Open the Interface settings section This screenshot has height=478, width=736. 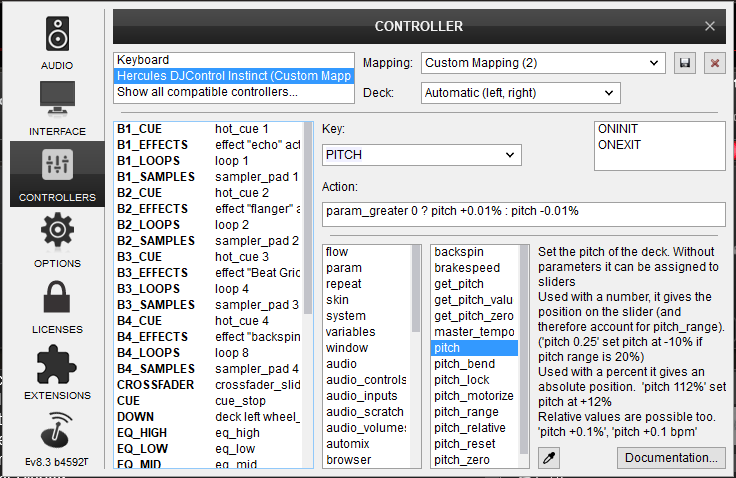point(57,108)
